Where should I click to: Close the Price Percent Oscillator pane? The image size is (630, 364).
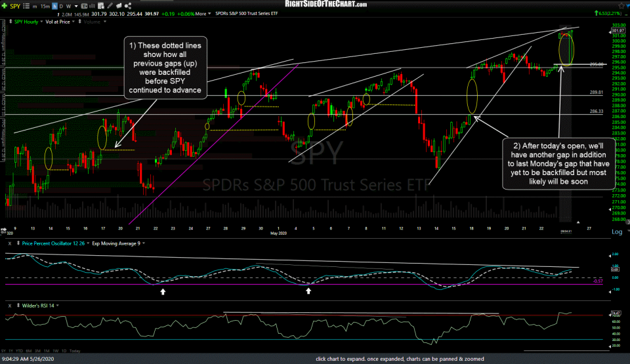click(x=10, y=243)
